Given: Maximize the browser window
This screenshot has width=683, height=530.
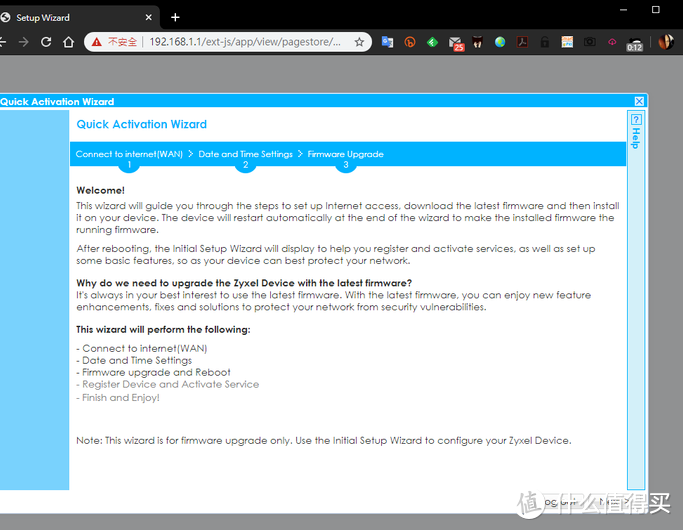Looking at the screenshot, I should click(656, 10).
